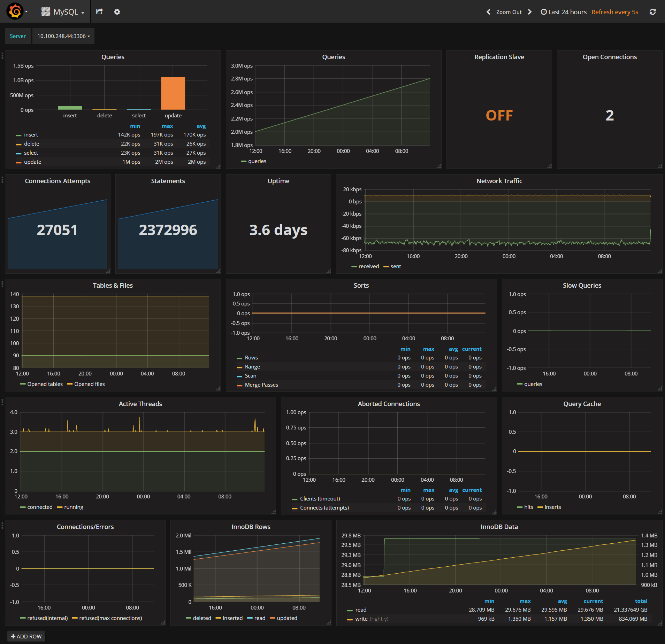Viewport: 665px width, 644px height.
Task: Expand the side menu arrow next to logo
Action: (x=26, y=11)
